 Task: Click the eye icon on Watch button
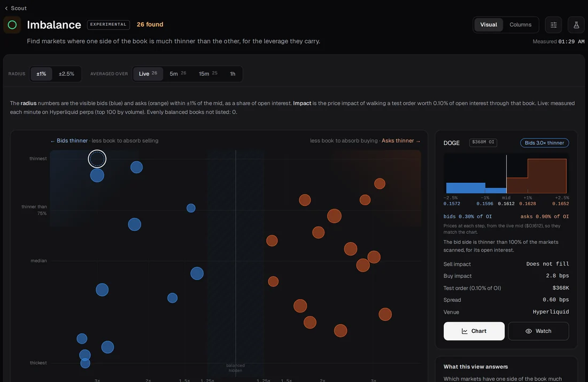coord(528,331)
